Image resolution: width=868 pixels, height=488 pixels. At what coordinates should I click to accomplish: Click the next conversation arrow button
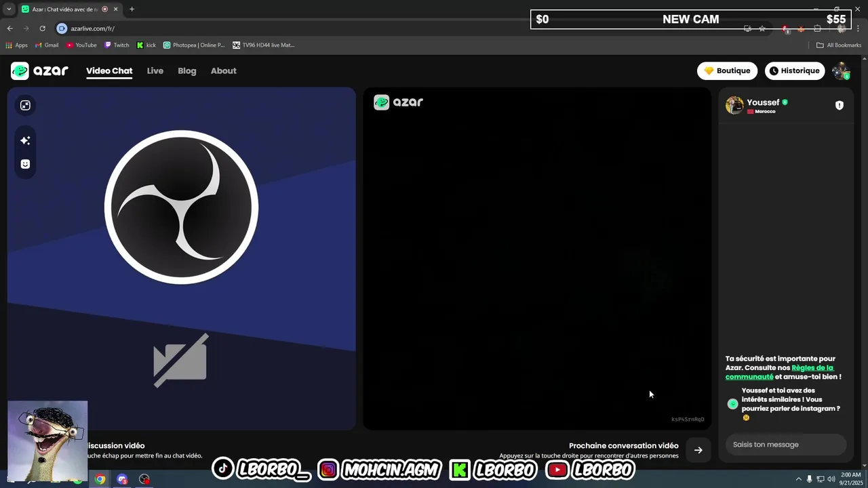[698, 450]
